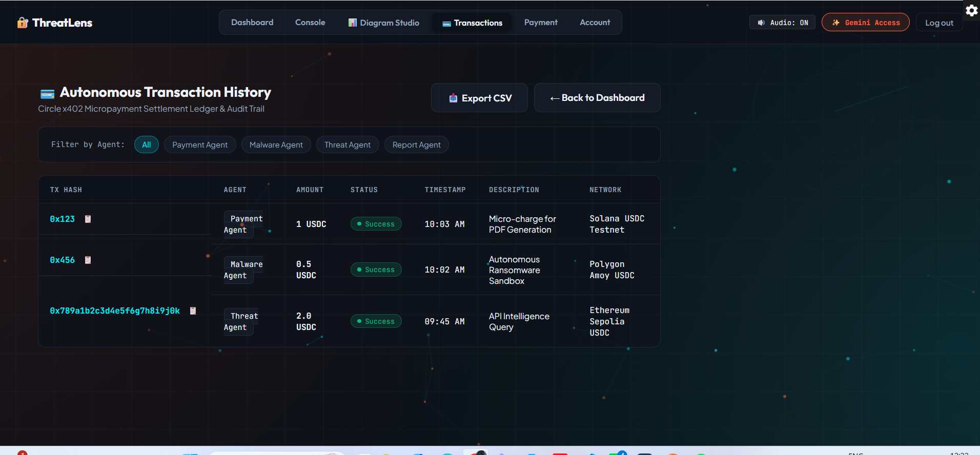The width and height of the screenshot is (980, 455).
Task: Copy the 0x789a1b2c3d4e5f6g7h8i9j0k hash icon
Action: tap(193, 311)
